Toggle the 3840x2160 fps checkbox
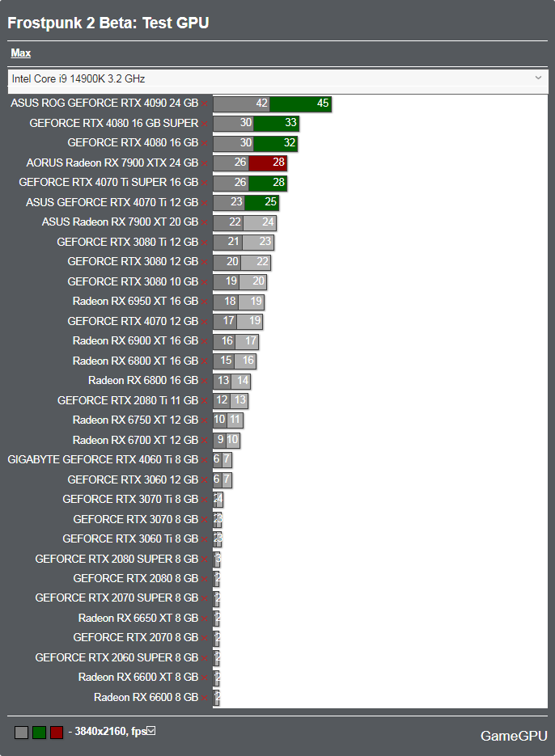 click(x=151, y=731)
